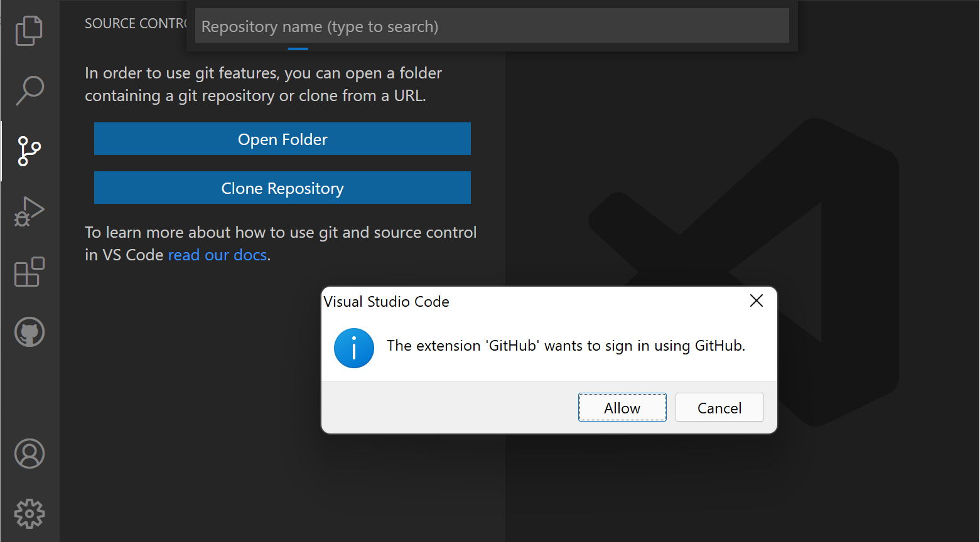Open the GitHub view in the activity bar
This screenshot has width=980, height=542.
[29, 332]
